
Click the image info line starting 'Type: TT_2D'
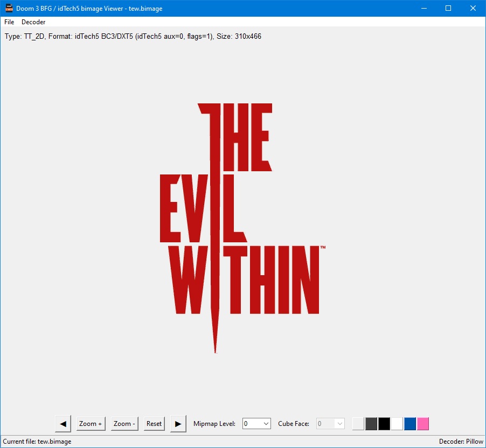[133, 36]
